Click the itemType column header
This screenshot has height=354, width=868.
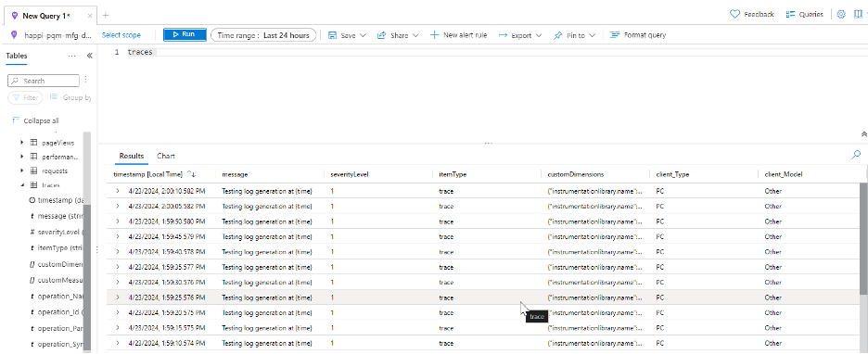pyautogui.click(x=453, y=174)
